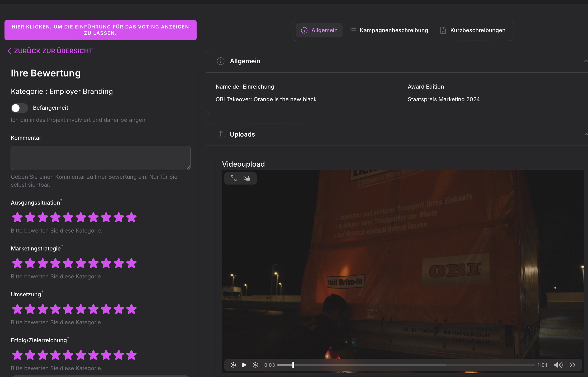Rate Ausgangssituation with the tenth star
Image resolution: width=588 pixels, height=377 pixels.
[131, 217]
